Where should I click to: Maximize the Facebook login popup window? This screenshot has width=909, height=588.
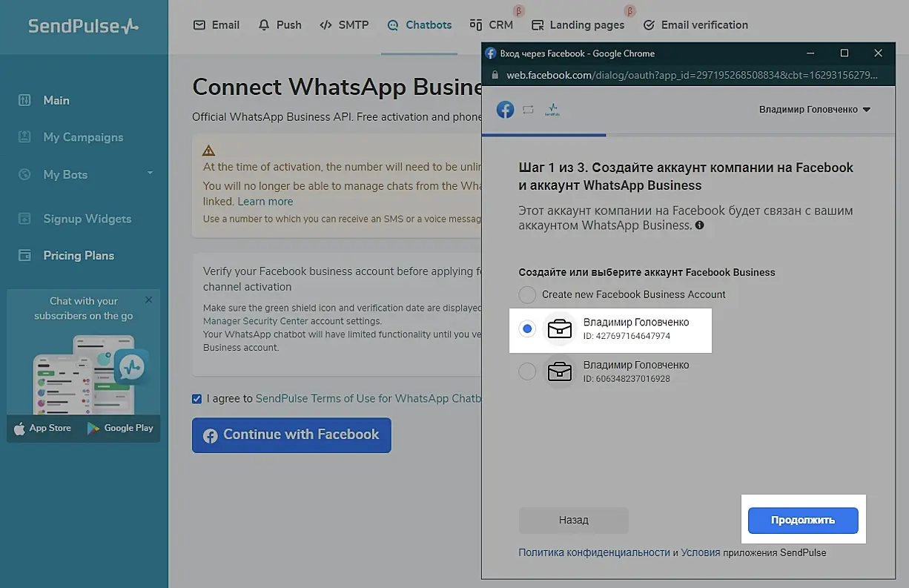(844, 53)
